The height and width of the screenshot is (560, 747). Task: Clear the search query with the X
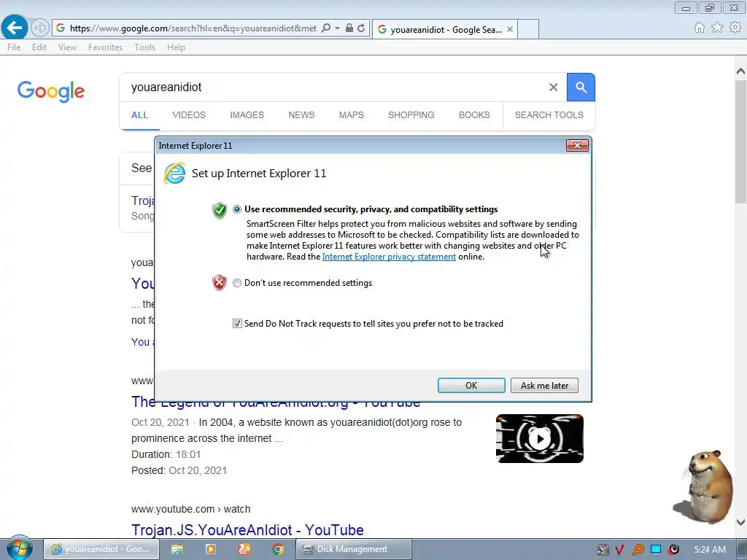553,87
